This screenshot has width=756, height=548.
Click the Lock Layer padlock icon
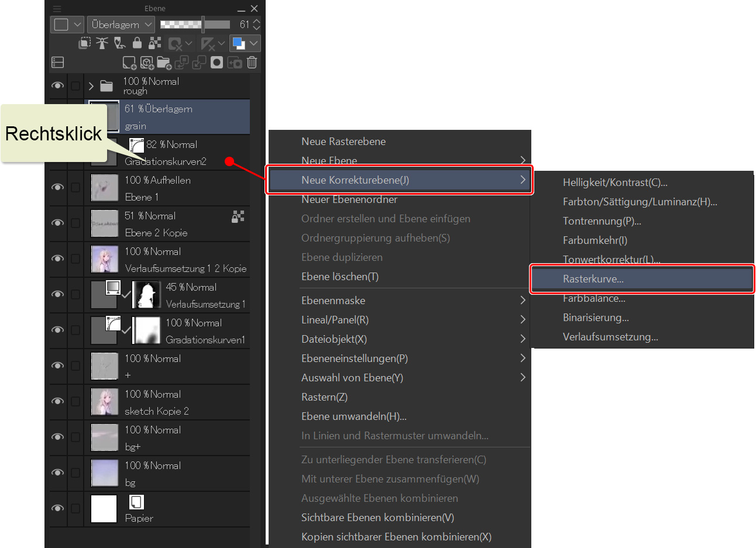137,43
